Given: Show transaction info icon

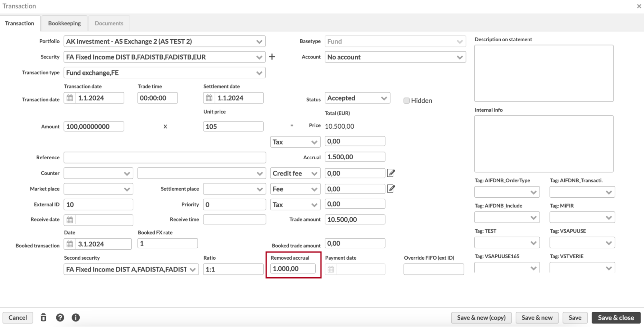Looking at the screenshot, I should pos(76,318).
